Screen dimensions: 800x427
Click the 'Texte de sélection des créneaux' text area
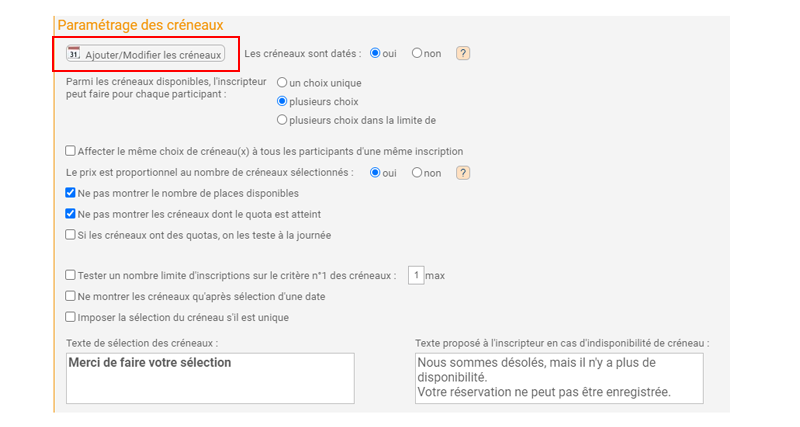210,378
